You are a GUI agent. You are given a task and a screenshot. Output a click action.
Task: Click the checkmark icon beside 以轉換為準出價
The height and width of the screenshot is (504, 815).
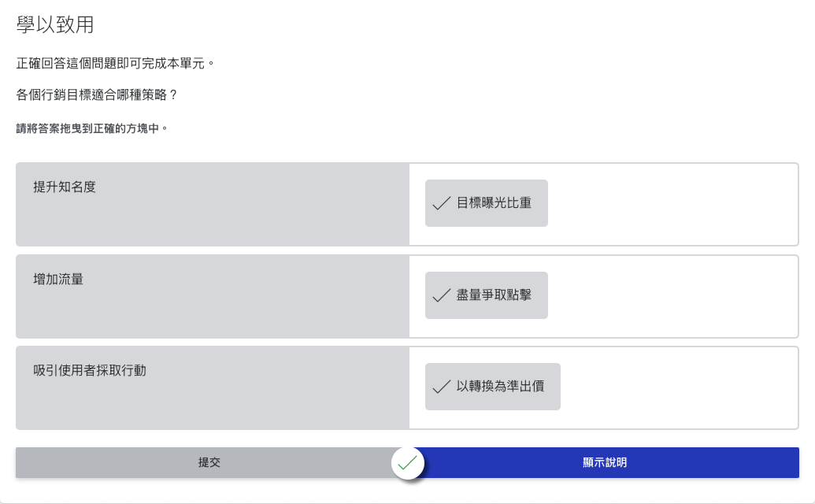[x=442, y=387]
